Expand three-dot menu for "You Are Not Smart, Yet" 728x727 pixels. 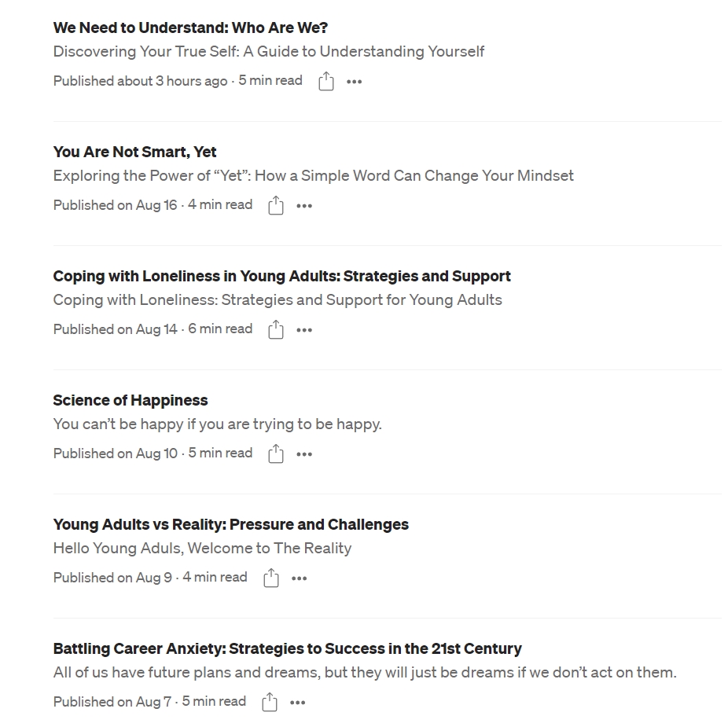pos(304,206)
